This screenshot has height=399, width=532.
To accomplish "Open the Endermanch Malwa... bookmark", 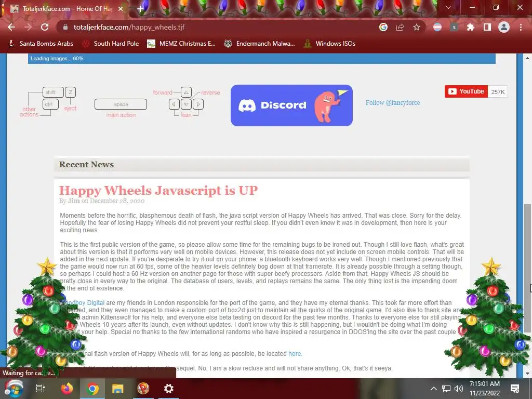I will click(260, 44).
